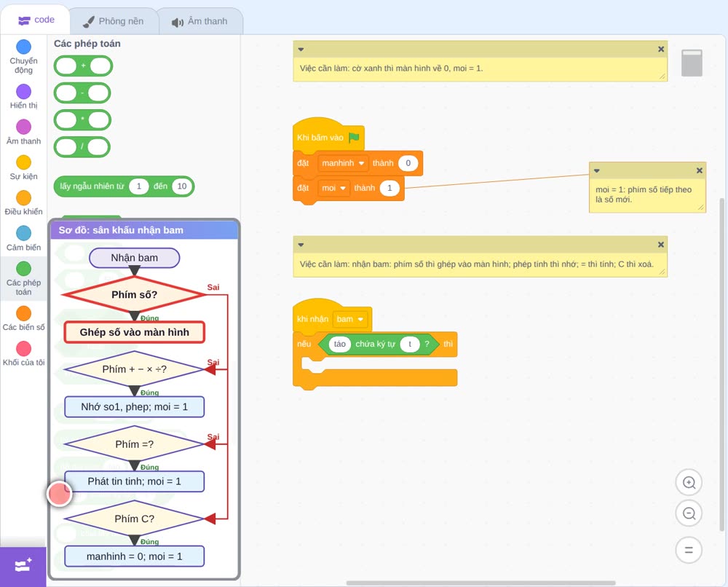Image resolution: width=728 pixels, height=587 pixels.
Task: Click the add extension button
Action: (23, 566)
